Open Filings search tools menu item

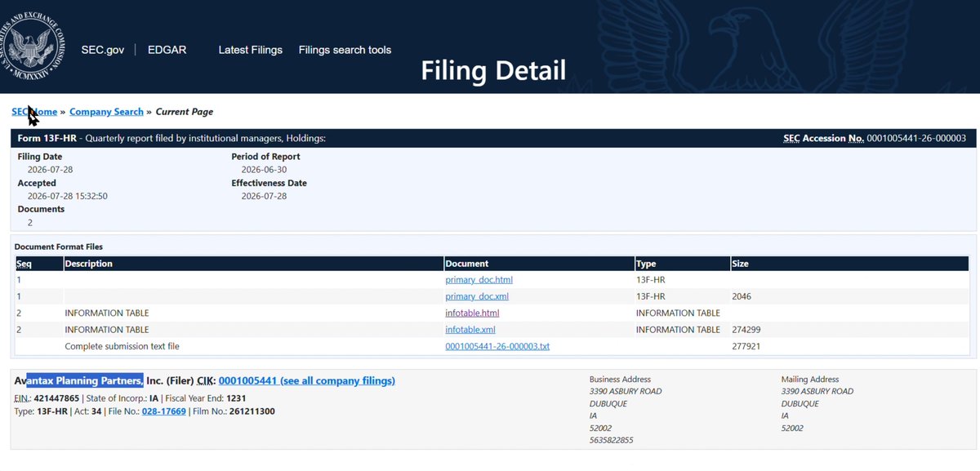coord(345,50)
